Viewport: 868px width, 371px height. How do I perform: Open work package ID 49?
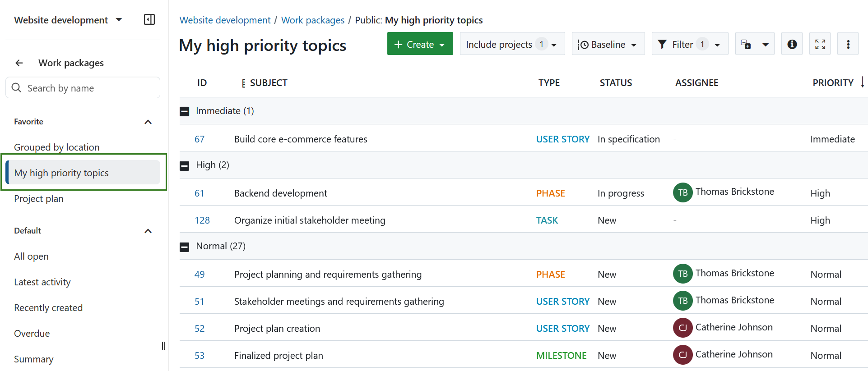tap(200, 274)
